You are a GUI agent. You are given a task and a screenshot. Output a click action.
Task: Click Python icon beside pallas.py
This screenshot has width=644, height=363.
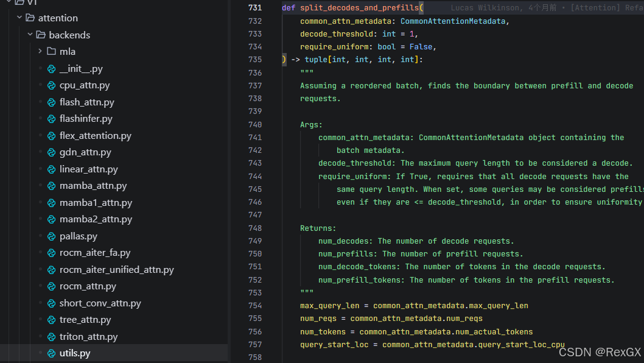51,236
